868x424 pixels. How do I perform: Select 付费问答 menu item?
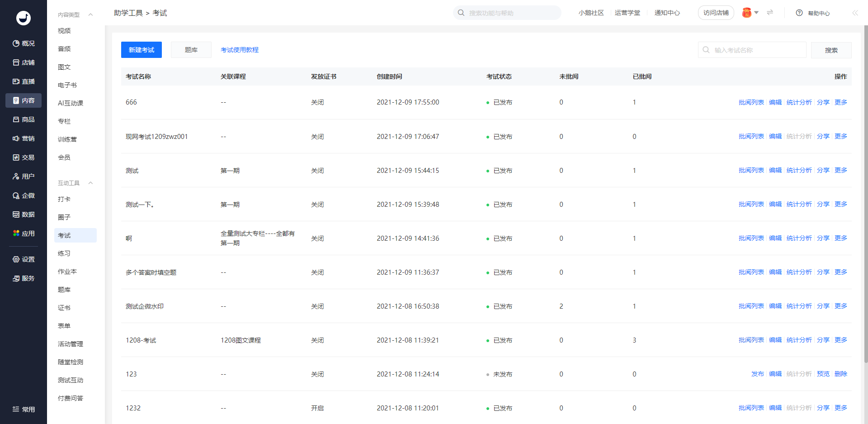point(71,398)
